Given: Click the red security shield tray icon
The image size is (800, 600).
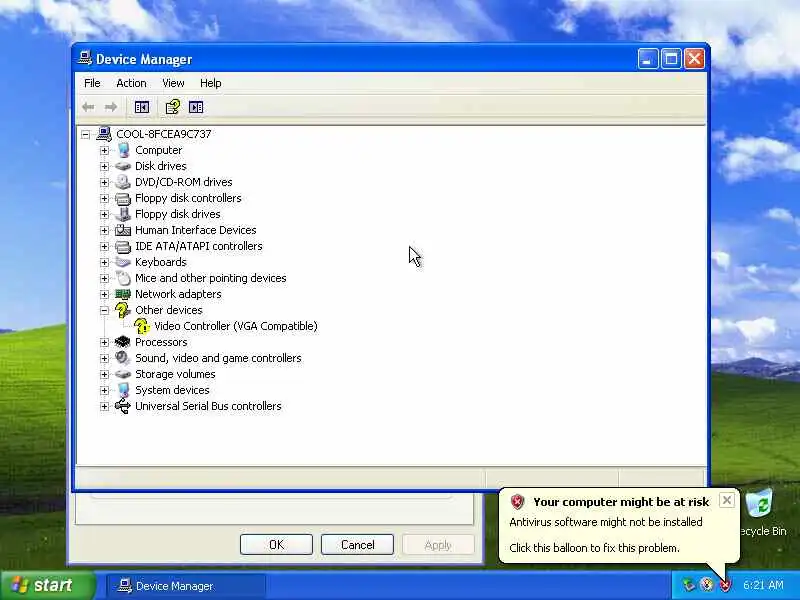Looking at the screenshot, I should pos(725,585).
